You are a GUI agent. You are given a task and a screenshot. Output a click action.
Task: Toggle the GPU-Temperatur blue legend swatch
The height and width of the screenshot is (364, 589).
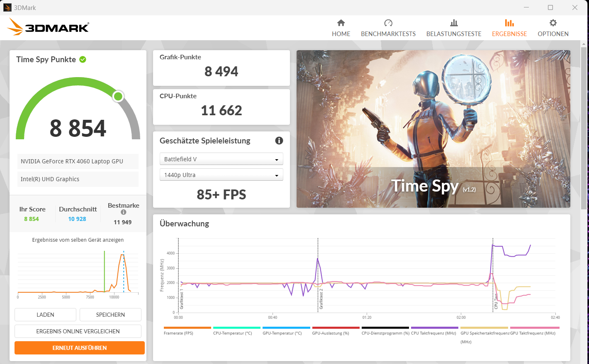(286, 328)
